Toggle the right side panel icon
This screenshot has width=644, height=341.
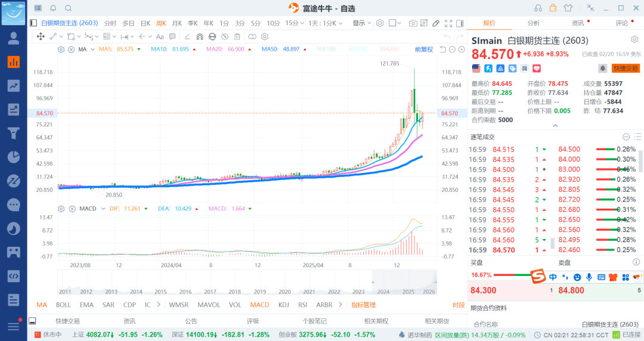point(460,23)
